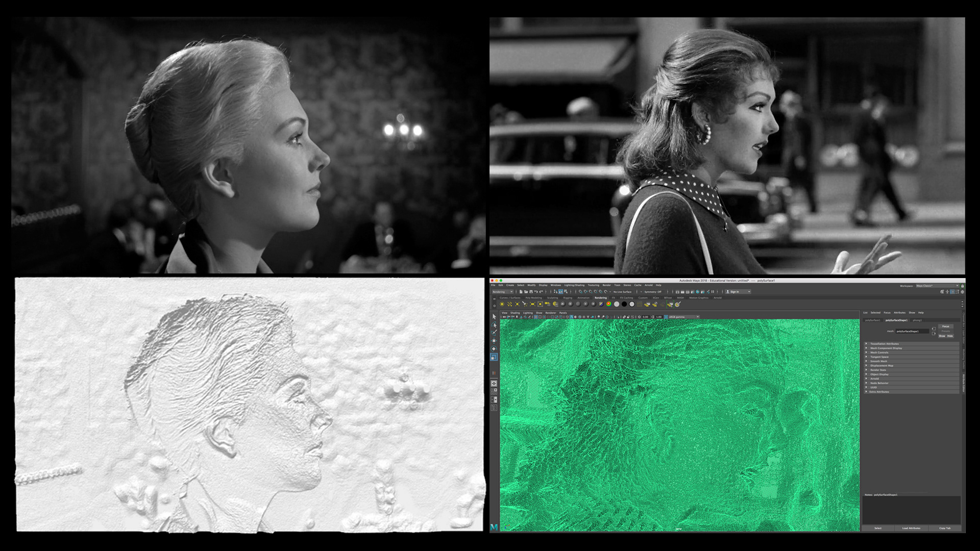Click the Select button at panel bottom

[x=878, y=528]
